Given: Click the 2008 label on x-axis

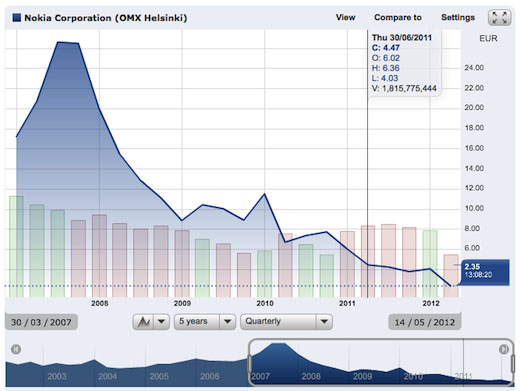Looking at the screenshot, I should click(100, 303).
